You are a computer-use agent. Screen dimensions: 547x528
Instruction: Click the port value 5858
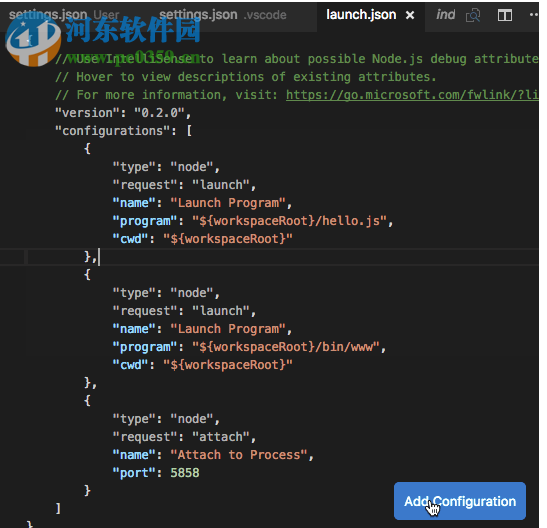185,473
